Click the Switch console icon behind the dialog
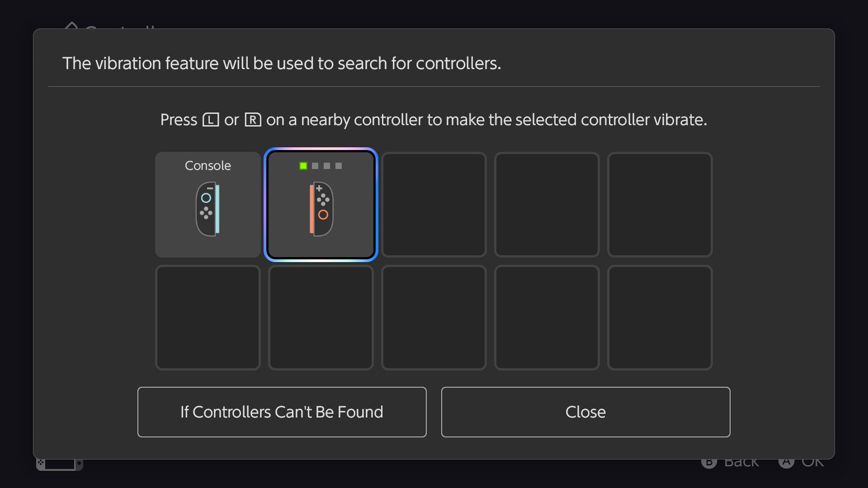 [59, 464]
